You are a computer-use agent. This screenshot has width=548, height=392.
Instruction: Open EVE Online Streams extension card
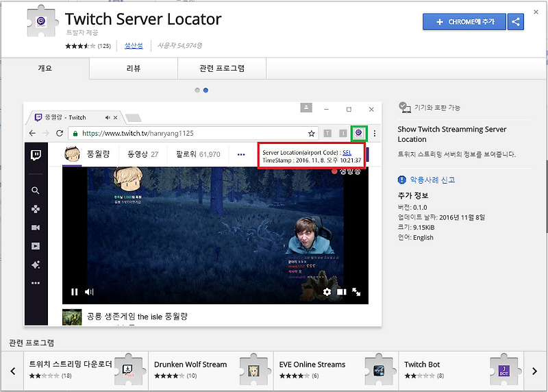336,371
